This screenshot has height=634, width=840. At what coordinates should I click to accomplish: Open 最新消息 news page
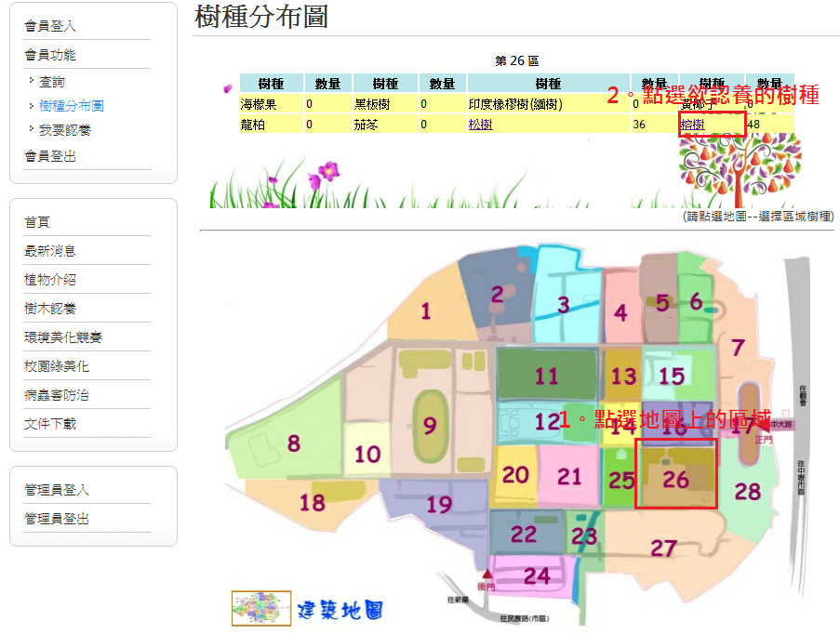click(50, 251)
